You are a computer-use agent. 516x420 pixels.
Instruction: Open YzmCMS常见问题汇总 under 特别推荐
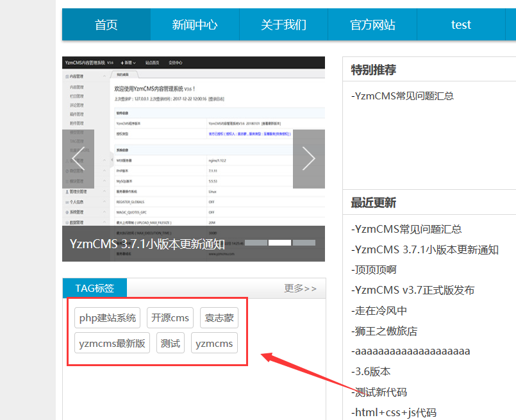point(403,96)
